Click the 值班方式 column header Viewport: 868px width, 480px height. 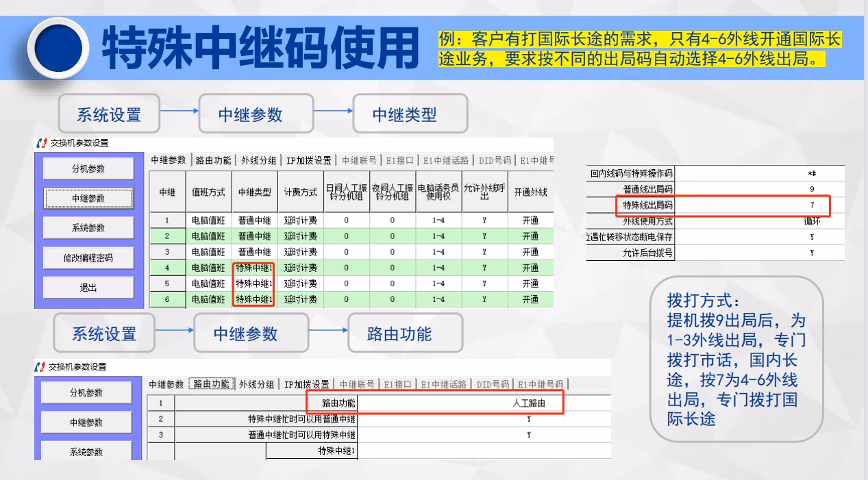[x=208, y=192]
